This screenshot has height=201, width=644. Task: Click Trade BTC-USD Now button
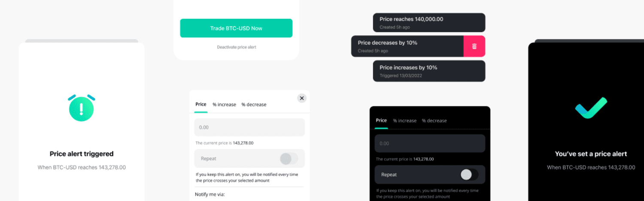click(x=236, y=28)
